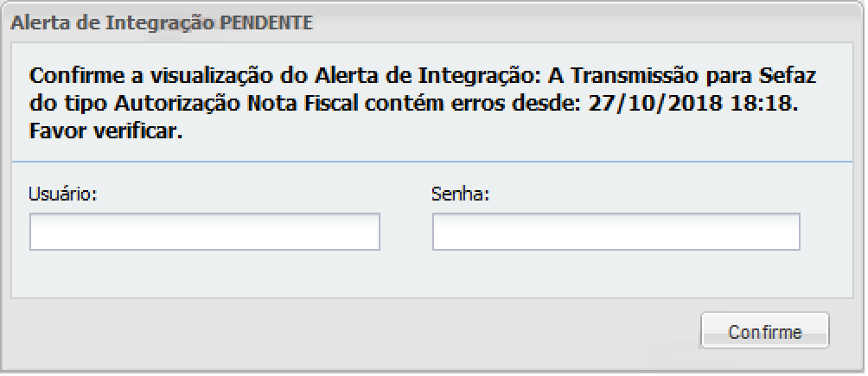
Task: Click the blue separator line below the message
Action: (x=432, y=162)
